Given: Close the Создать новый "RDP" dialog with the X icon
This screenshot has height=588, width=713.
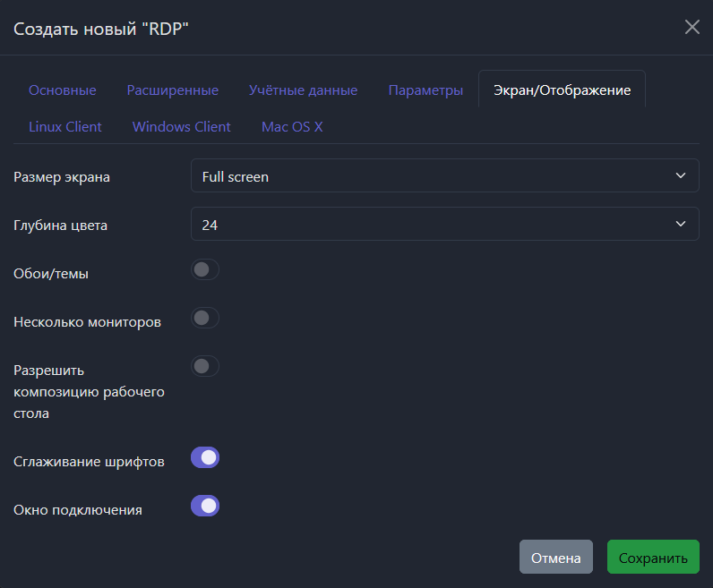Looking at the screenshot, I should coord(692,27).
